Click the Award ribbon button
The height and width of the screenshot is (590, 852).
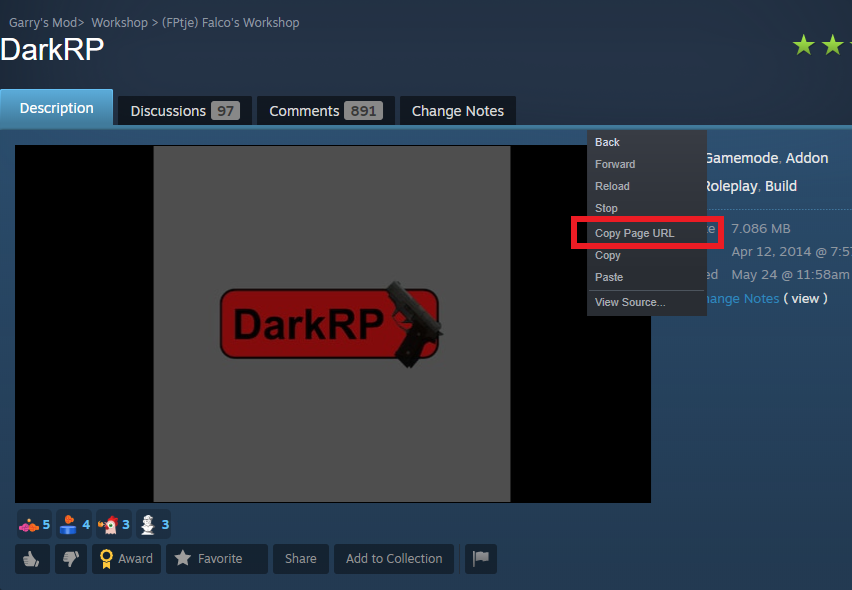click(x=127, y=558)
